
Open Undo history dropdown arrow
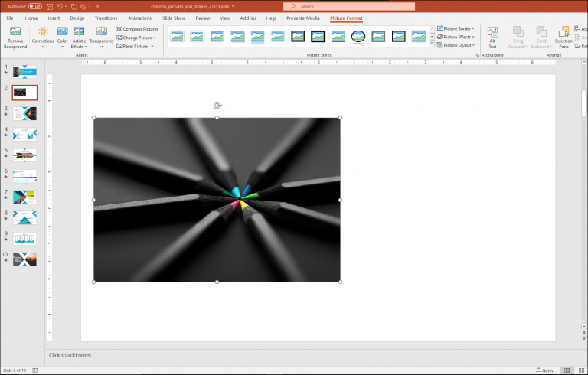(66, 6)
